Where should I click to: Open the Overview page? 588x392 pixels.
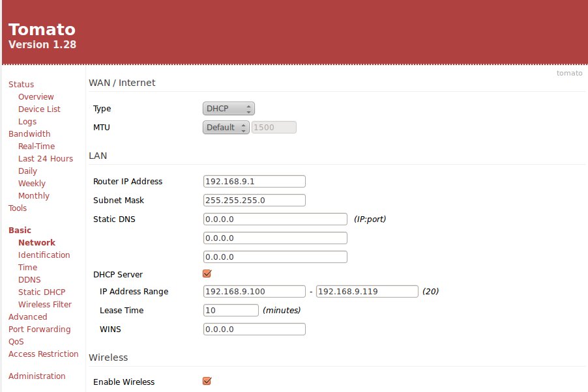(36, 96)
